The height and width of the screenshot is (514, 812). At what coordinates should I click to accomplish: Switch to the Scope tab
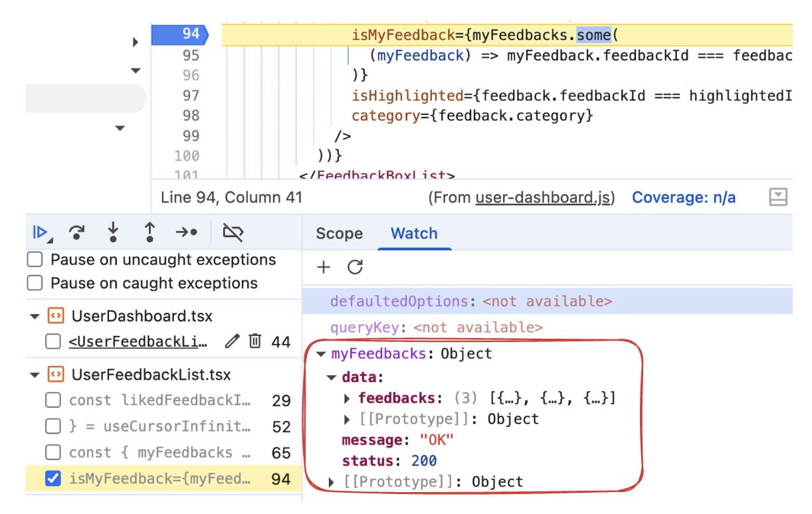(x=339, y=234)
